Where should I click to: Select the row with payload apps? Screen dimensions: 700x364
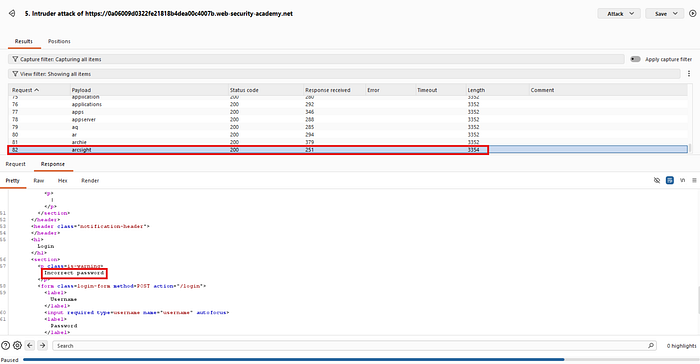click(348, 112)
